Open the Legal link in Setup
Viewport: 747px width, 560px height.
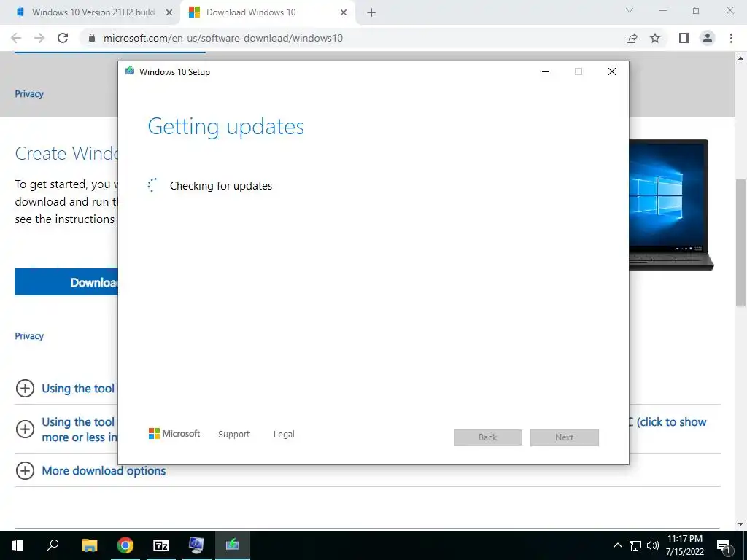point(284,435)
